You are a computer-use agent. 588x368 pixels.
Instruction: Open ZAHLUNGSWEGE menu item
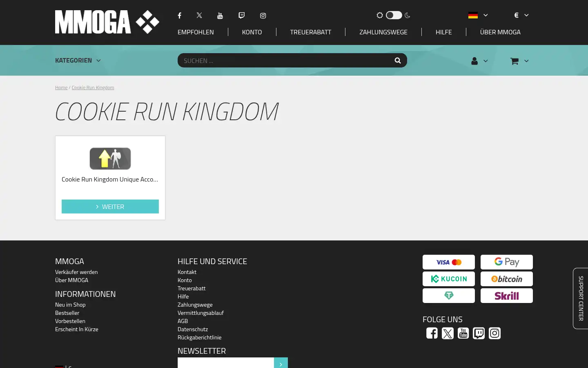(383, 32)
